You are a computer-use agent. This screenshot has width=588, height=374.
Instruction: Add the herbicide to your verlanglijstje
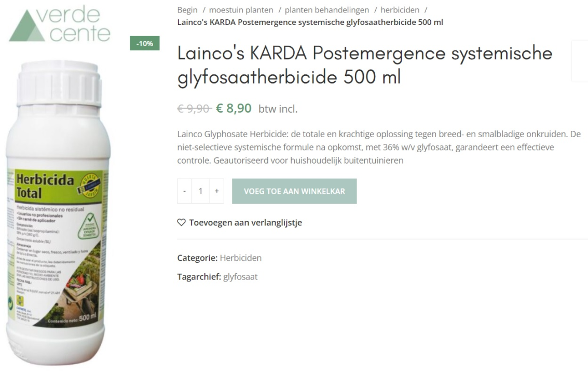(x=244, y=222)
